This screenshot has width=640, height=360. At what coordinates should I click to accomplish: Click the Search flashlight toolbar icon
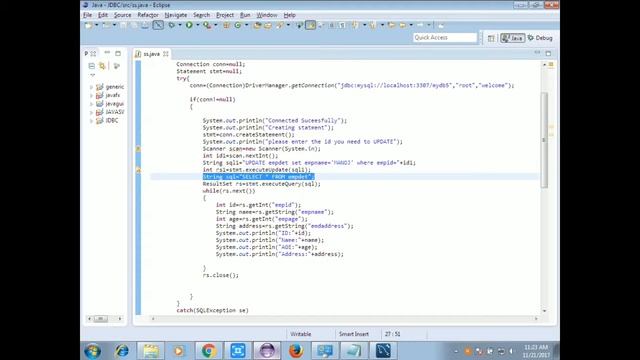[x=280, y=25]
